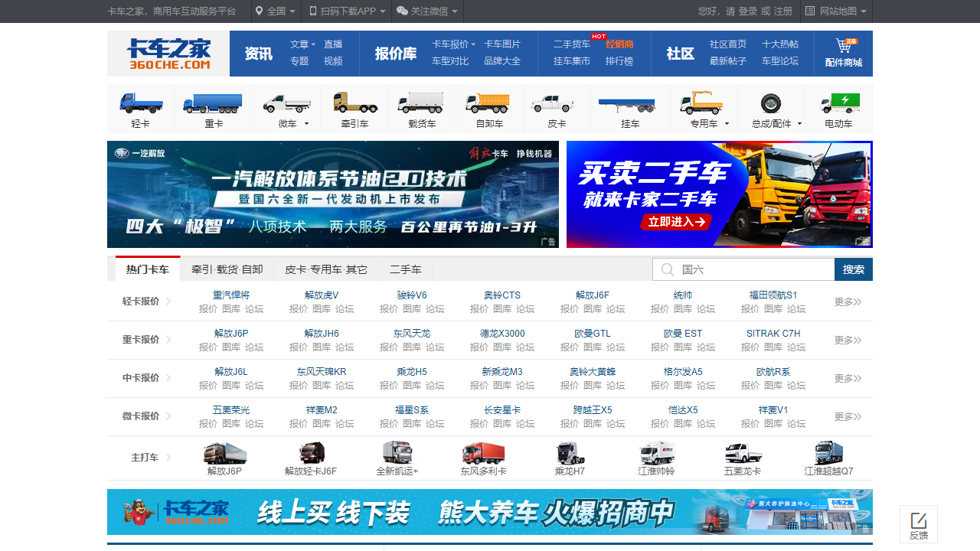Open the 一汽解放 fuel-saving banner ad

click(x=333, y=194)
